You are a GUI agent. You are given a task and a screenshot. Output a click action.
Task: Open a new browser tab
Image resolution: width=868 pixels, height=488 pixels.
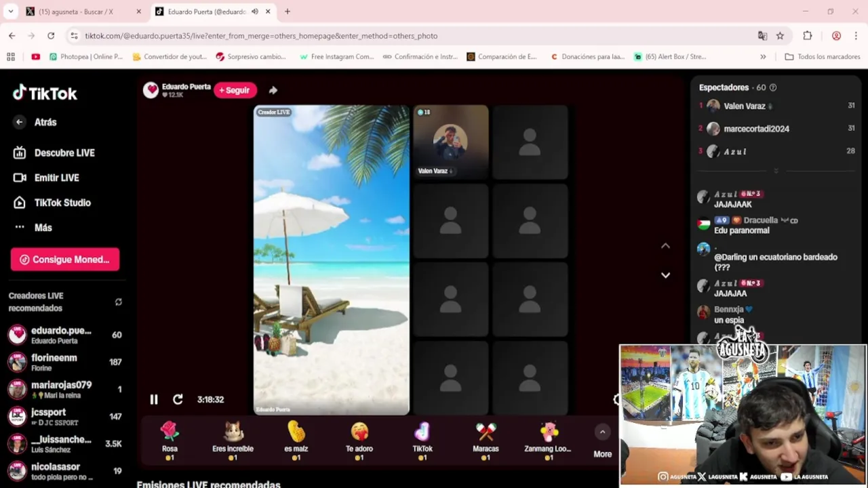coord(288,12)
